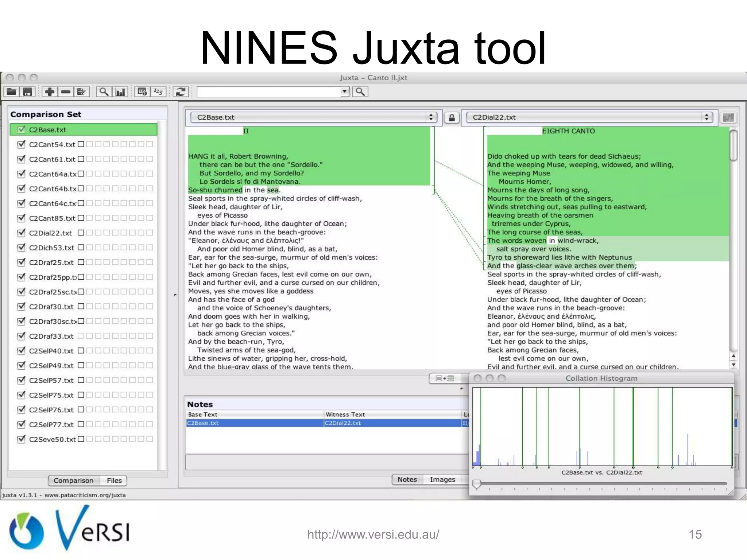Add a document with the plus icon
This screenshot has width=747, height=560.
[x=50, y=92]
